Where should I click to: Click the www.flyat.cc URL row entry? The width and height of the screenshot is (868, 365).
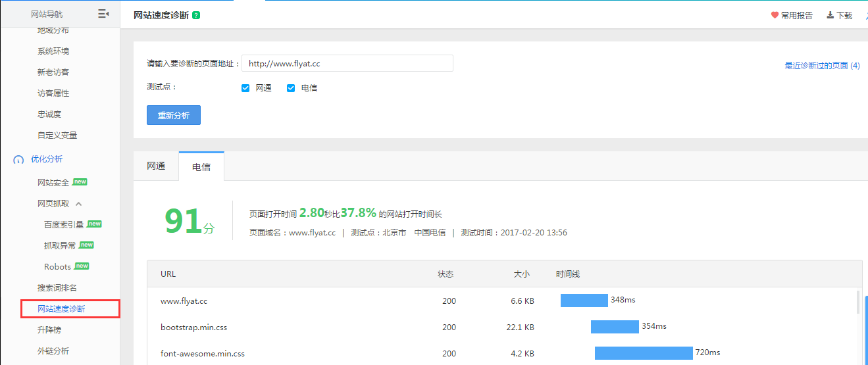[184, 301]
